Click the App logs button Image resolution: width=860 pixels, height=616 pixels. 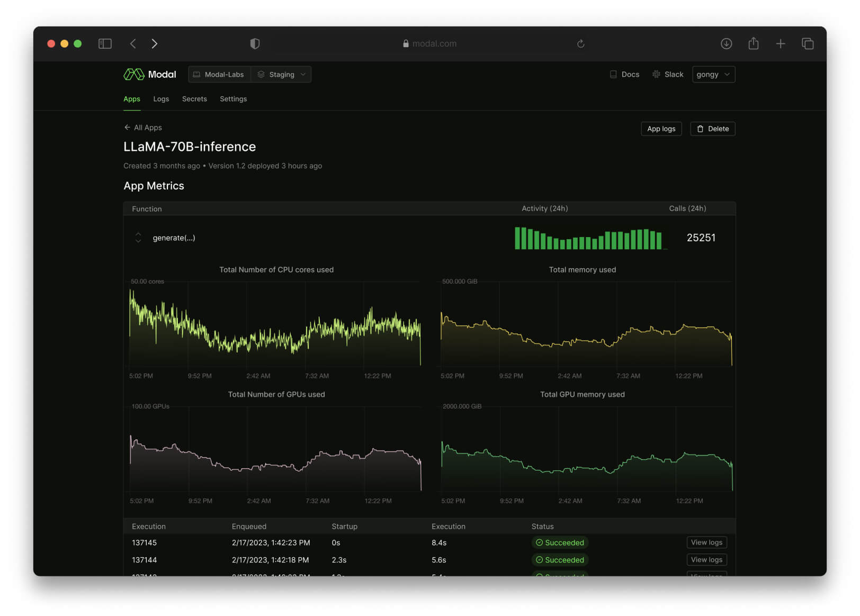point(661,129)
